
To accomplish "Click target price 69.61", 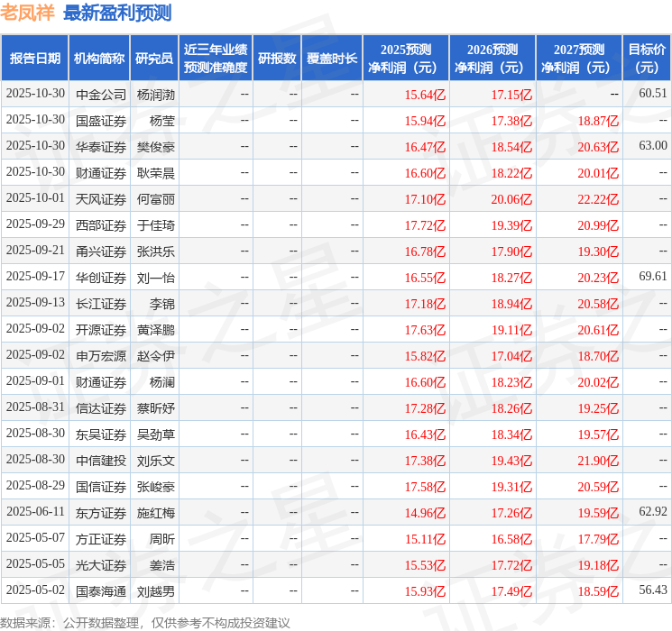I will tap(653, 277).
